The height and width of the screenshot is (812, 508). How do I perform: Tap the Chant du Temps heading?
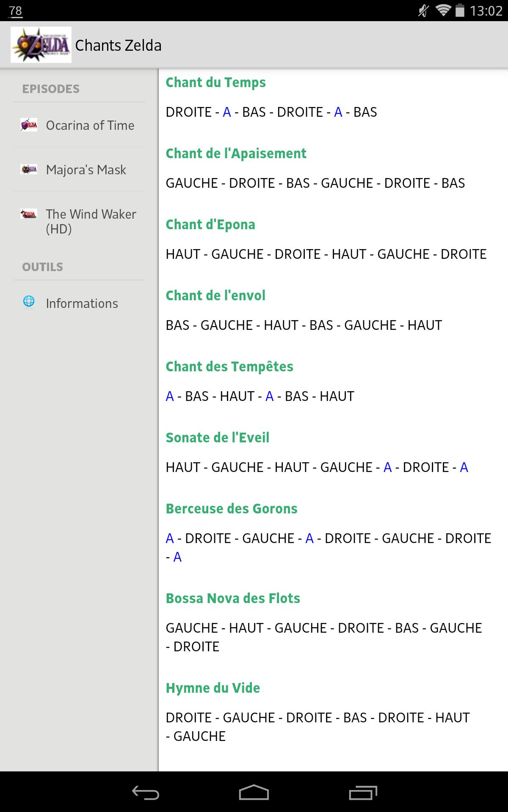(215, 82)
